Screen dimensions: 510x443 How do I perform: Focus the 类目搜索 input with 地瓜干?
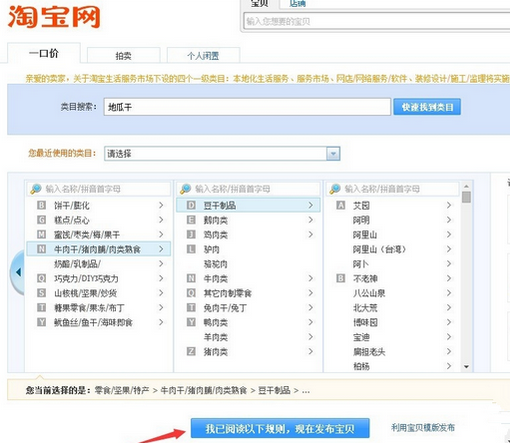click(x=247, y=107)
